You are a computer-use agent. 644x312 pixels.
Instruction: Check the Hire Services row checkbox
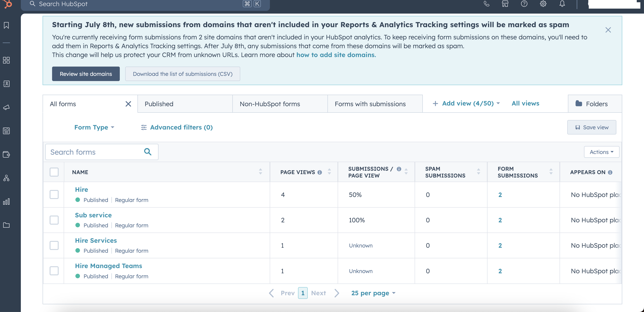pyautogui.click(x=54, y=245)
